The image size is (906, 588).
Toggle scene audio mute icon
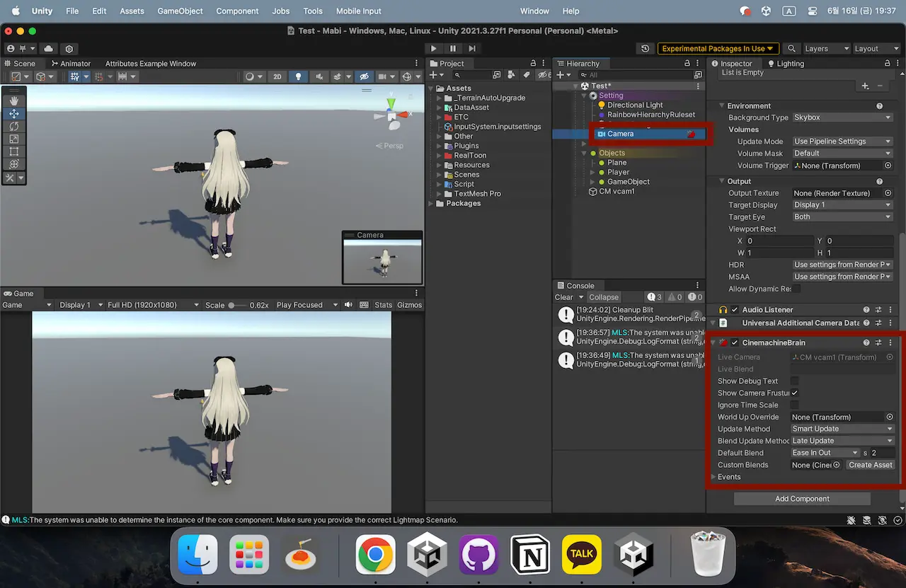(319, 76)
